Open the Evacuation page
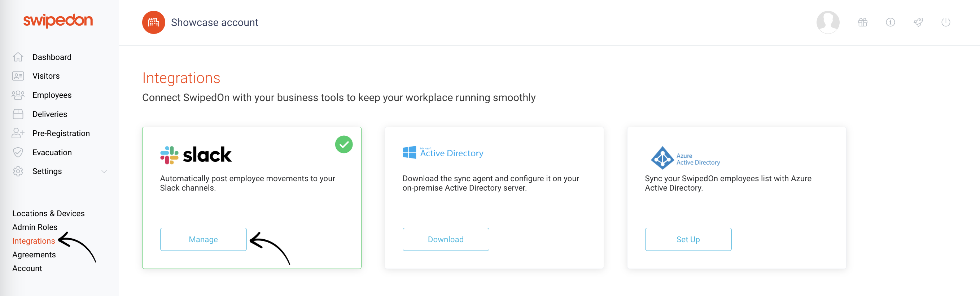This screenshot has width=980, height=296. [x=52, y=152]
